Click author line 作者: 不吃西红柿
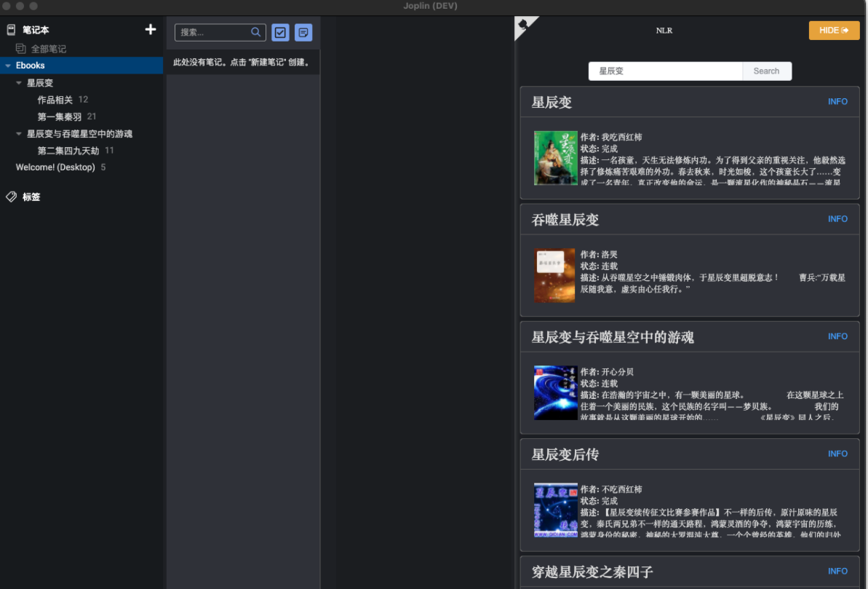Viewport: 868px width, 589px height. point(611,489)
